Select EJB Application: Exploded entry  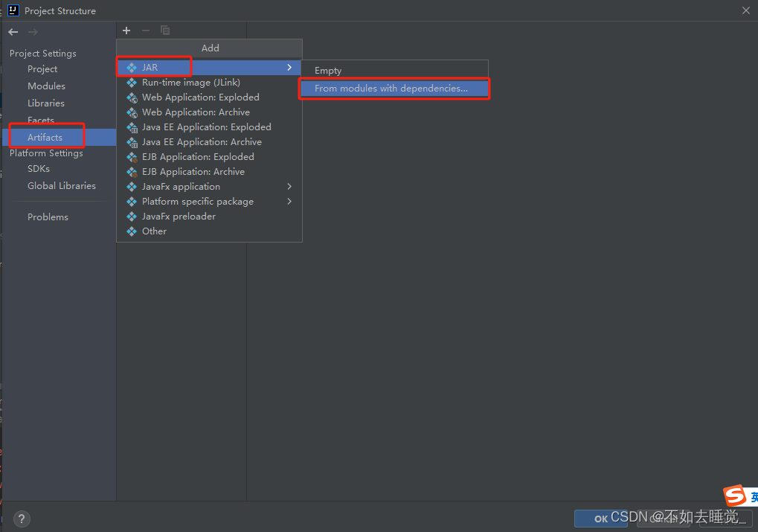coord(209,157)
